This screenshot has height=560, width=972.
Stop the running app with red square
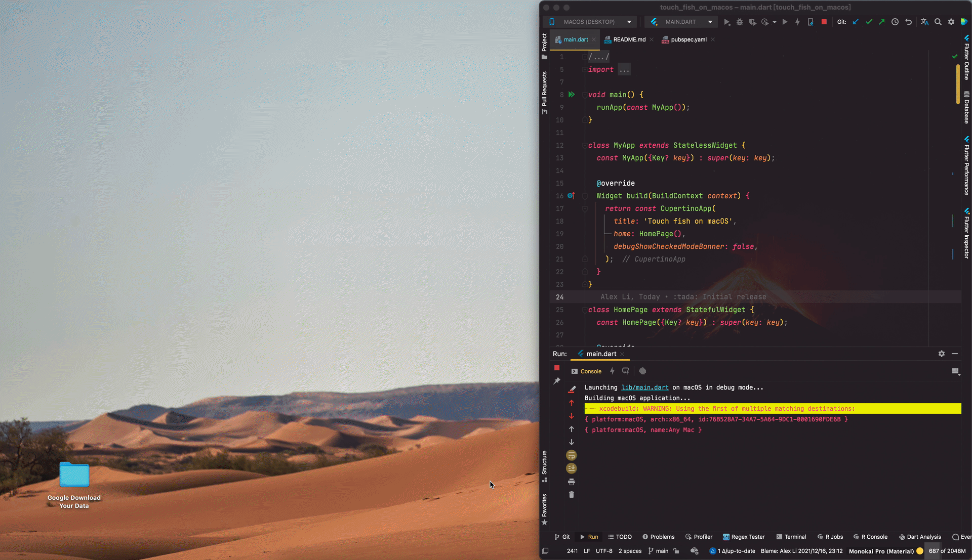[824, 22]
